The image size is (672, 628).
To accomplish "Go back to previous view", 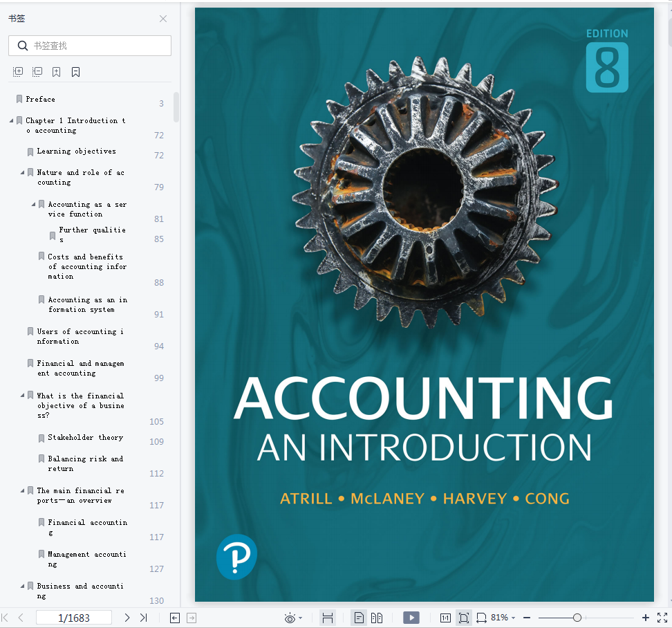I will tap(175, 618).
